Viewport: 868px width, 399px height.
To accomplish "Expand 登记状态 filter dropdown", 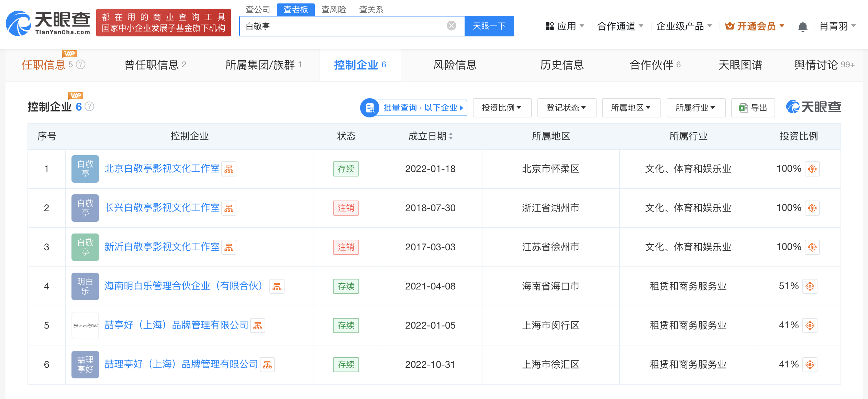I will (566, 108).
